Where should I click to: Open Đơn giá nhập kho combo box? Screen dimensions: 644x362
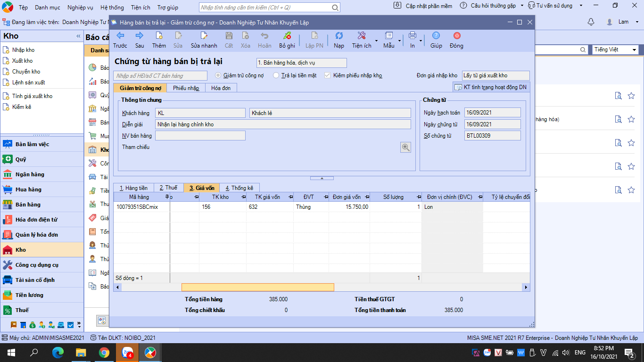(495, 75)
